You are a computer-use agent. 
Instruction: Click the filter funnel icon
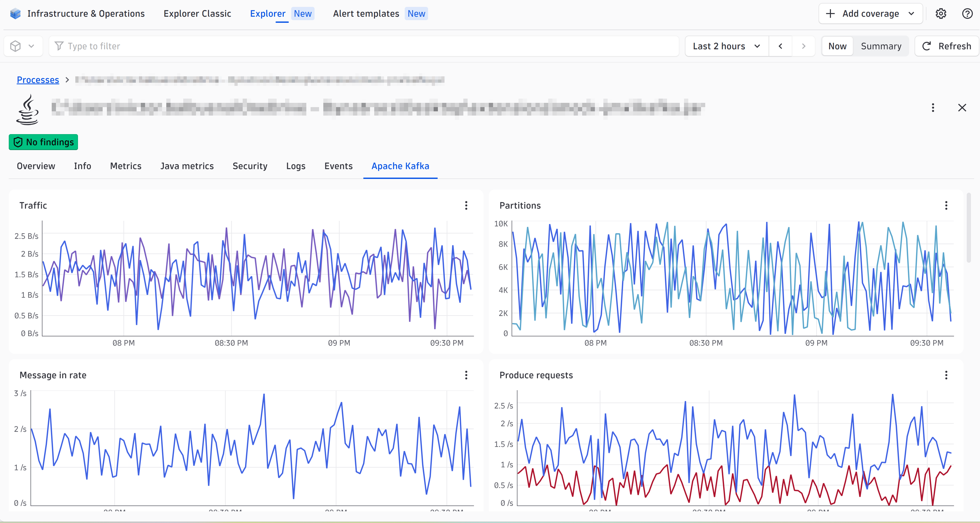tap(59, 46)
